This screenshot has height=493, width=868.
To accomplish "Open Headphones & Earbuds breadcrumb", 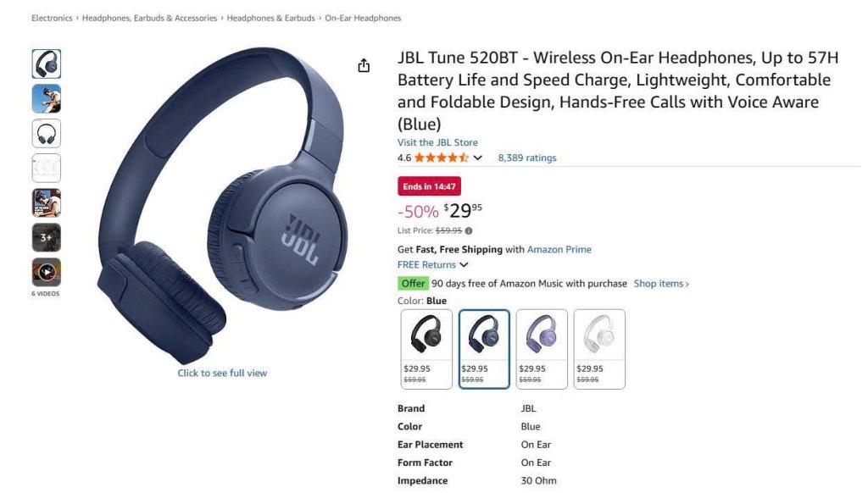I will pos(270,18).
